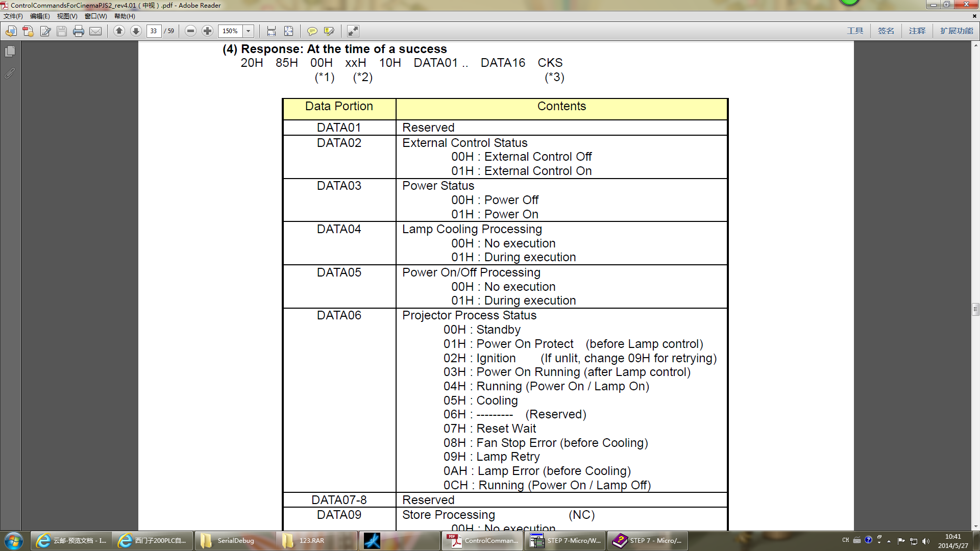Image resolution: width=980 pixels, height=551 pixels.
Task: Add a sticky note comment
Action: 312,31
